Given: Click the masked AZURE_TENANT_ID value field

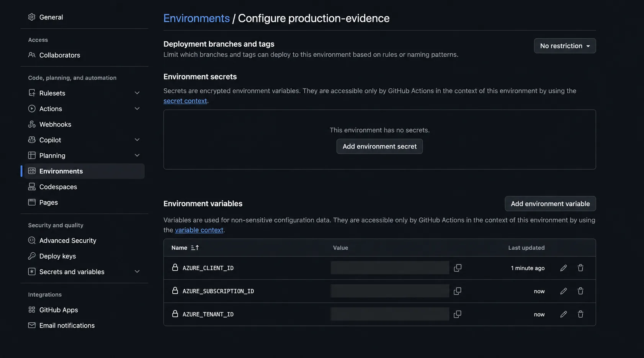Looking at the screenshot, I should [x=390, y=314].
